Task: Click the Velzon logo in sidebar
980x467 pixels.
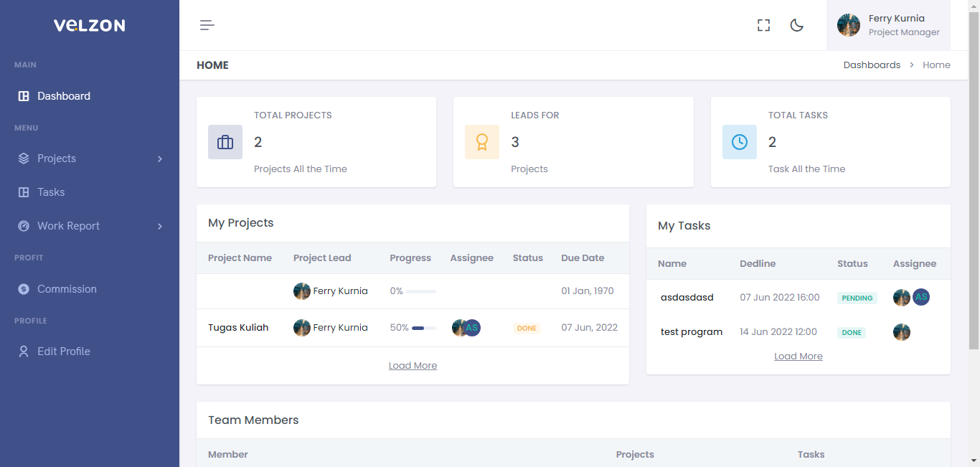Action: click(x=90, y=25)
